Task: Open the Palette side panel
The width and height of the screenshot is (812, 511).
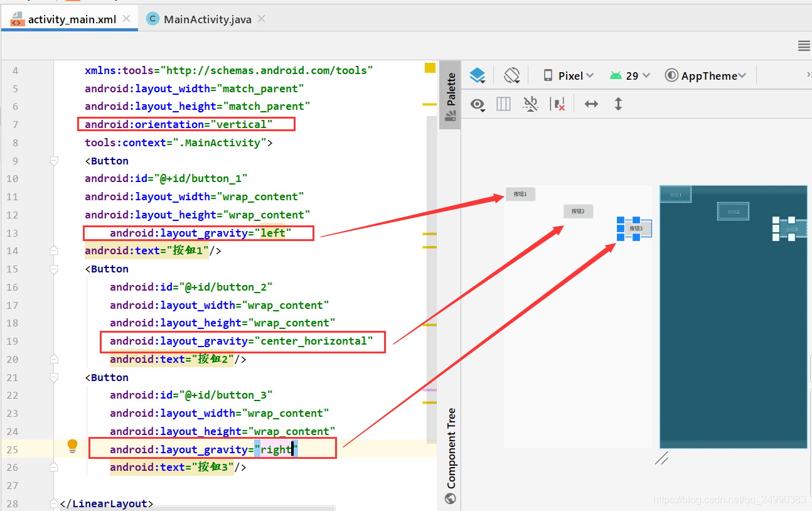Action: (x=450, y=95)
